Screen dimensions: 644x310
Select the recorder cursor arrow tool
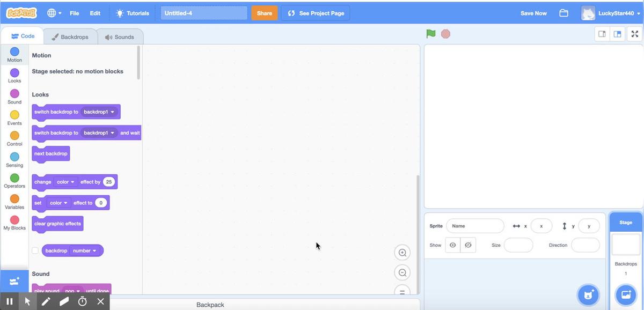27,301
